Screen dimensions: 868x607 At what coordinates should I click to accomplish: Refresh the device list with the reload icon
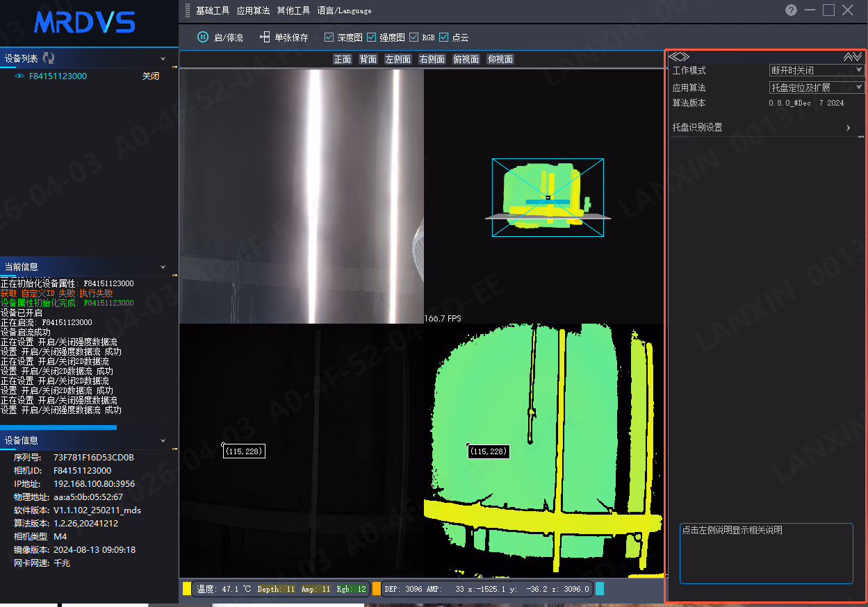tap(49, 58)
